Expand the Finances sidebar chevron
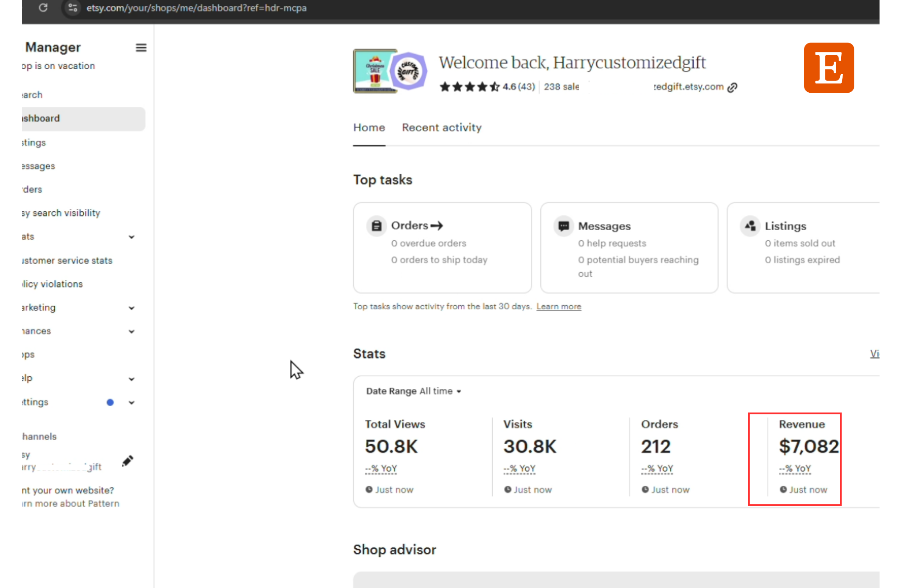905x588 pixels. tap(132, 332)
